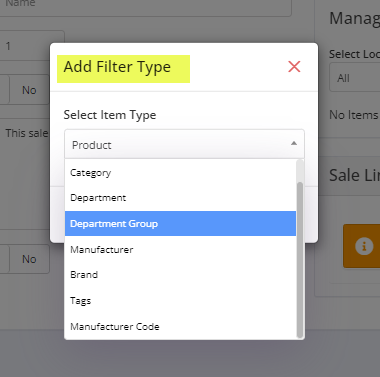This screenshot has height=377, width=380.
Task: Open the All location dropdown
Action: point(355,78)
